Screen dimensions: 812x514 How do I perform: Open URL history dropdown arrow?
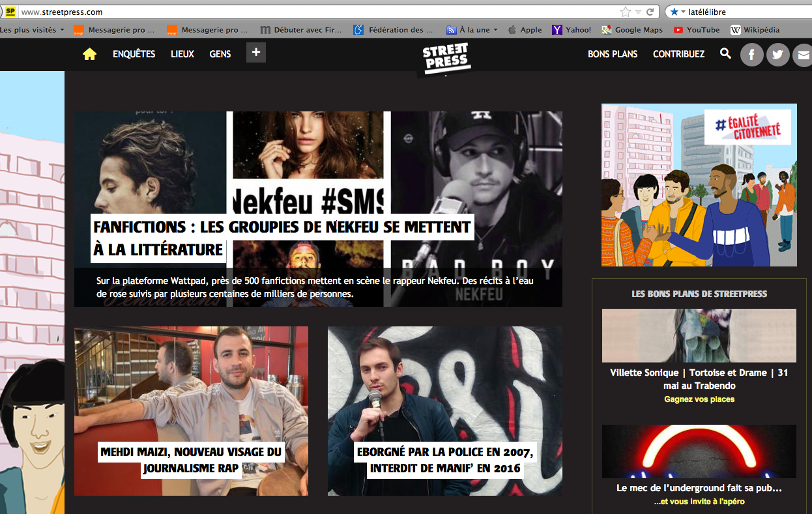coord(638,12)
